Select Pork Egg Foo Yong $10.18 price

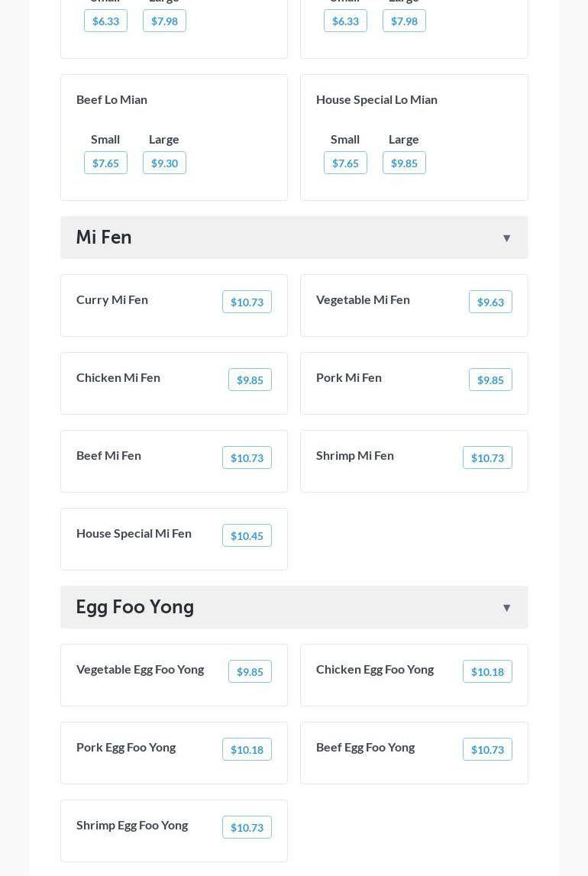click(247, 749)
